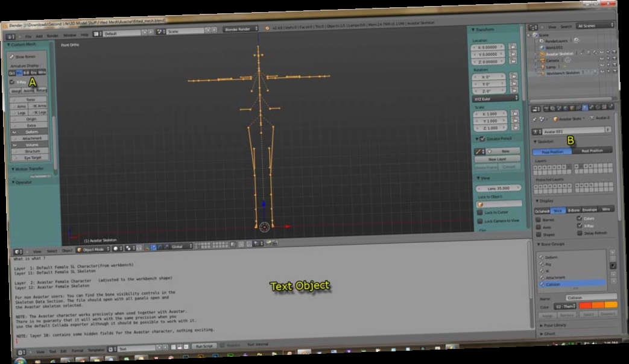Screen dimensions: 629x364
Task: Toggle the Names display checkbox
Action: click(x=538, y=220)
